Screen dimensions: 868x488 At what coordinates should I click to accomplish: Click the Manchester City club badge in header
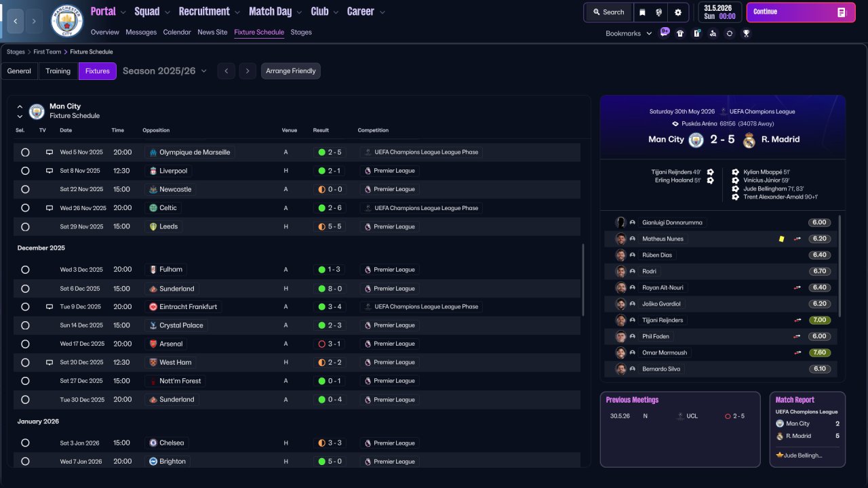tap(67, 21)
